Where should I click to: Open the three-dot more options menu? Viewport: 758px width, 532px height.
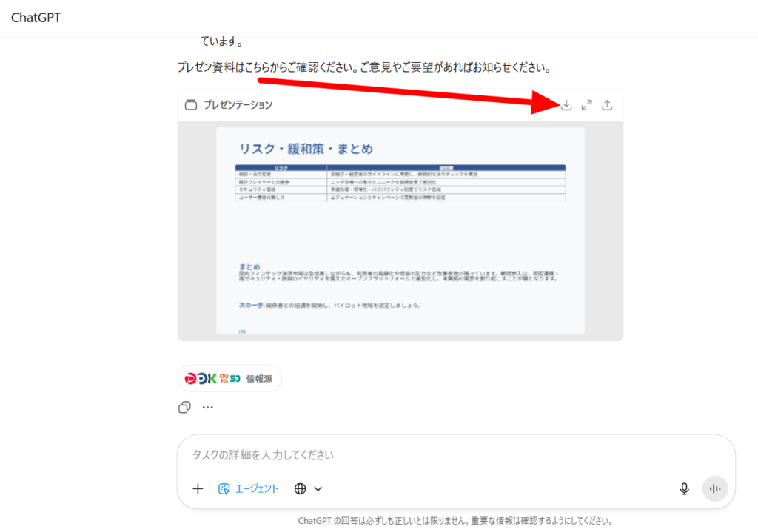208,407
